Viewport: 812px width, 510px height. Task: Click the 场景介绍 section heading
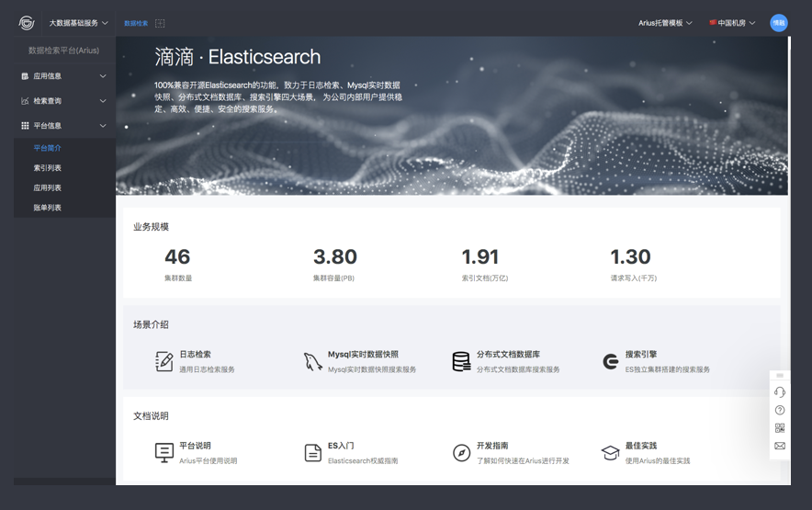click(151, 324)
